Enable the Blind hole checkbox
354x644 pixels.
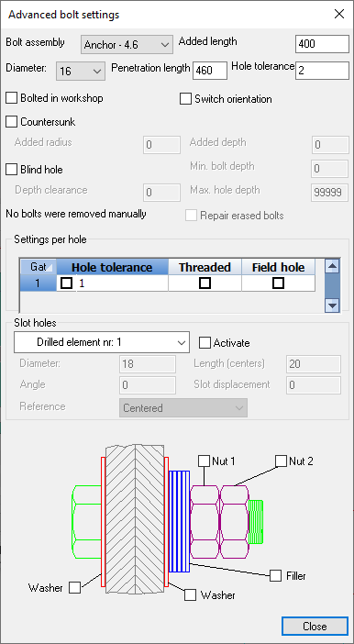point(12,169)
